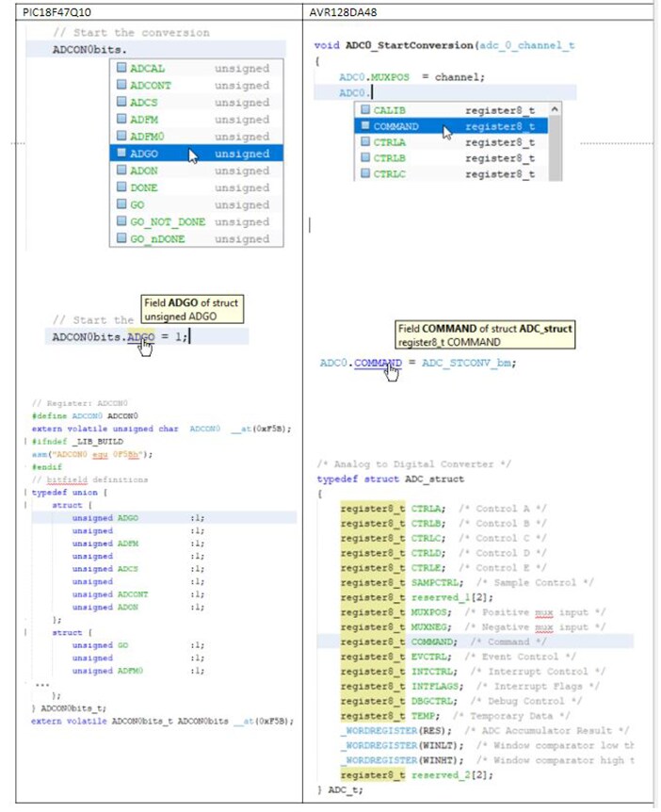Click the field icon beside CTRLA
This screenshot has width=661, height=812.
pos(364,141)
